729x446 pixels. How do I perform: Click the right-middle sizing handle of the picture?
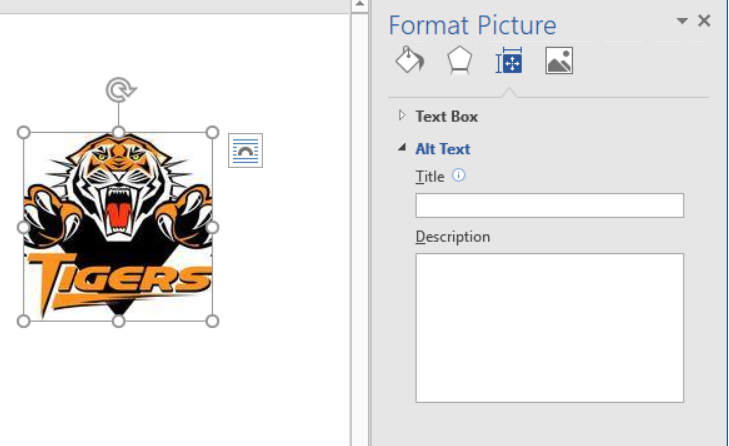[x=212, y=227]
